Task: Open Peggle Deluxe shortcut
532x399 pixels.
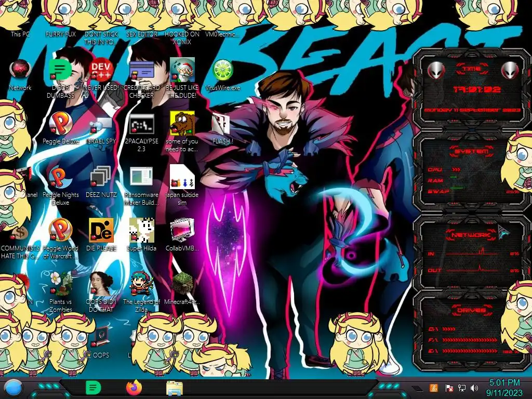Action: pyautogui.click(x=60, y=123)
